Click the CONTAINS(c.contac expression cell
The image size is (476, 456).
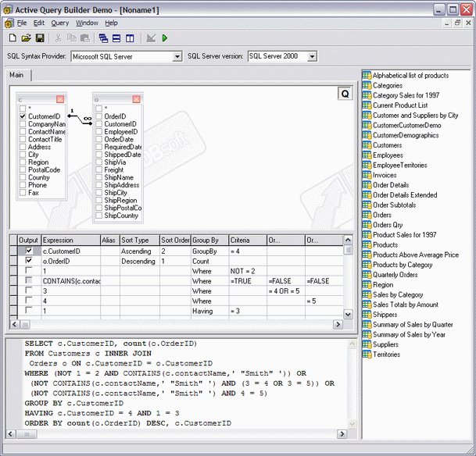point(70,281)
